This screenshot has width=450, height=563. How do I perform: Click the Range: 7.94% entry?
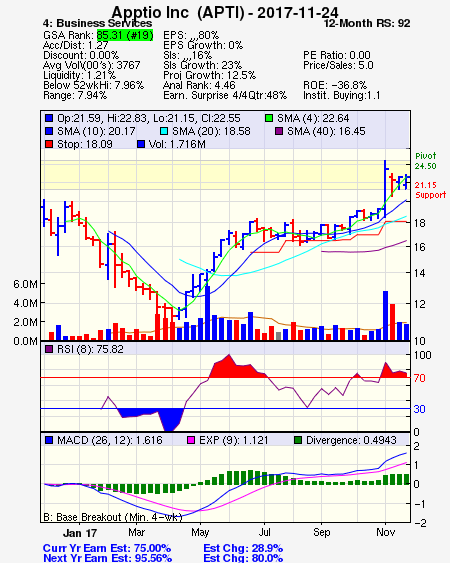pos(75,96)
